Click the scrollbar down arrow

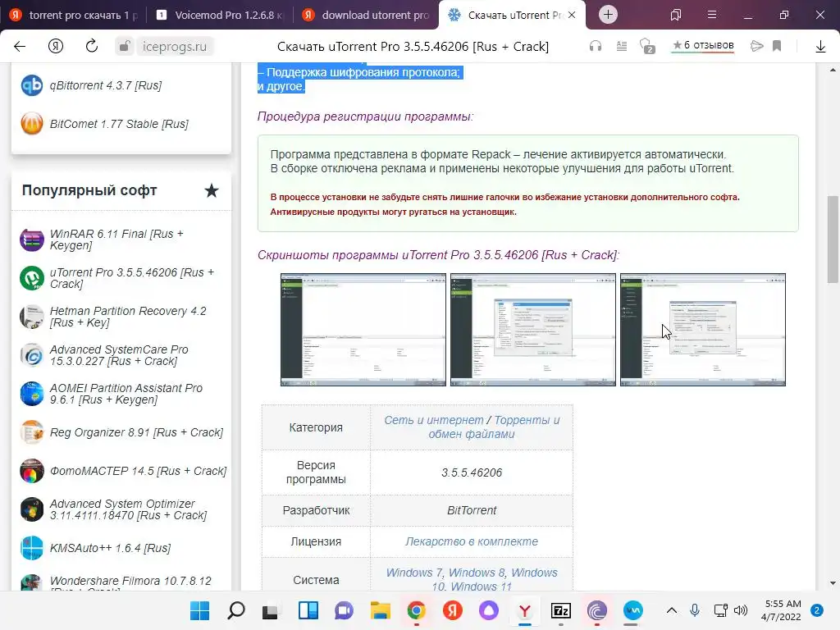pos(833,583)
